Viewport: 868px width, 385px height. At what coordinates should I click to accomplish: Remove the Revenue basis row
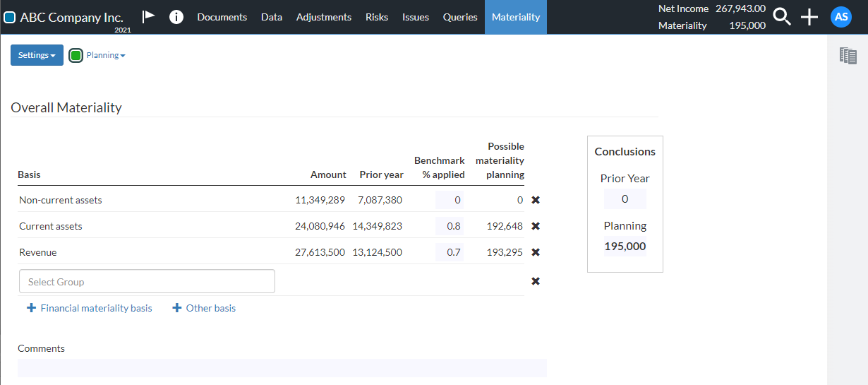(x=536, y=252)
